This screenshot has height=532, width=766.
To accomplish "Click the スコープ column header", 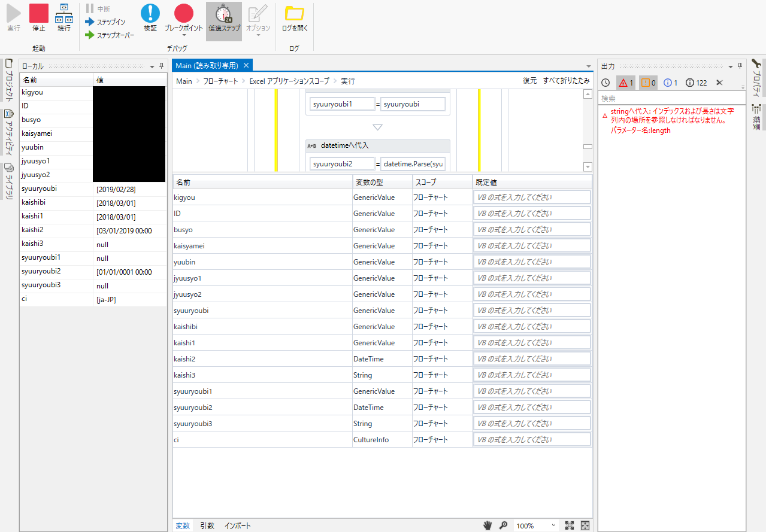I will coord(442,181).
